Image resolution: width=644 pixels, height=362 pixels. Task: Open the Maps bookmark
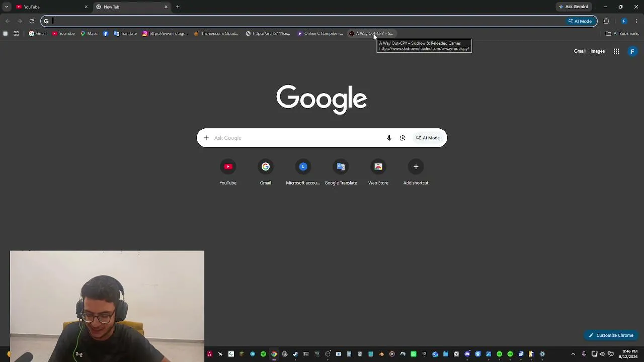click(89, 34)
